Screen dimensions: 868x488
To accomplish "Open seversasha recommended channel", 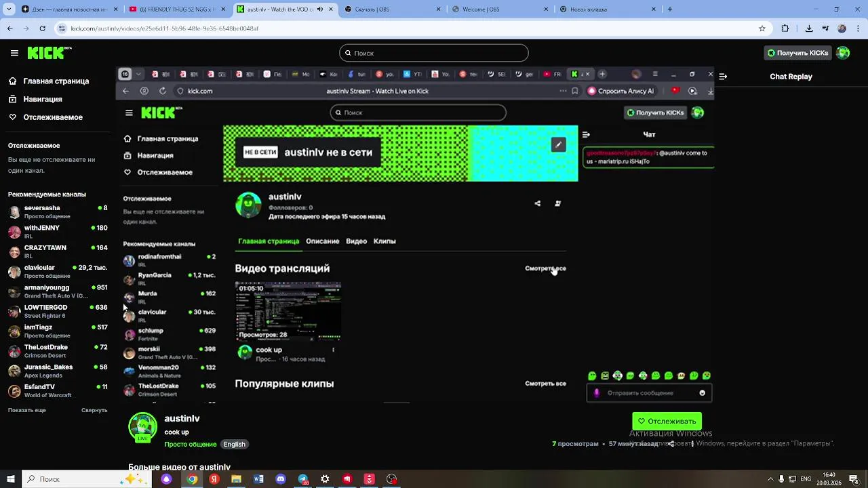I will click(58, 211).
